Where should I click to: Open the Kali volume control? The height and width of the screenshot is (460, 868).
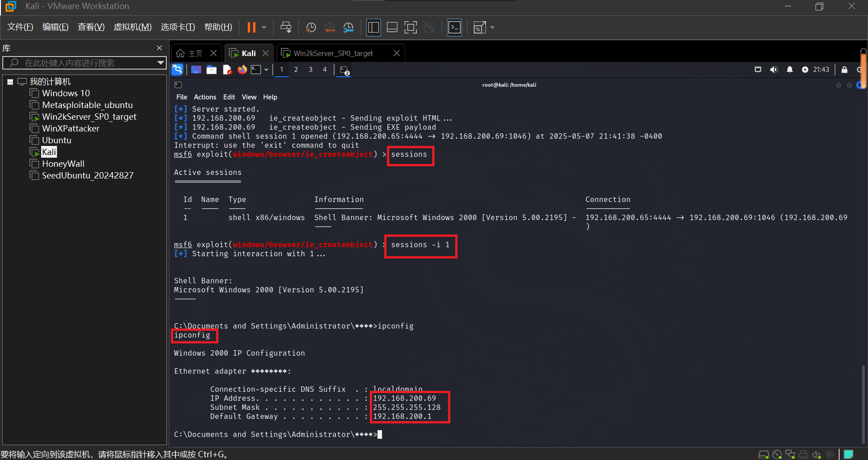coord(774,70)
